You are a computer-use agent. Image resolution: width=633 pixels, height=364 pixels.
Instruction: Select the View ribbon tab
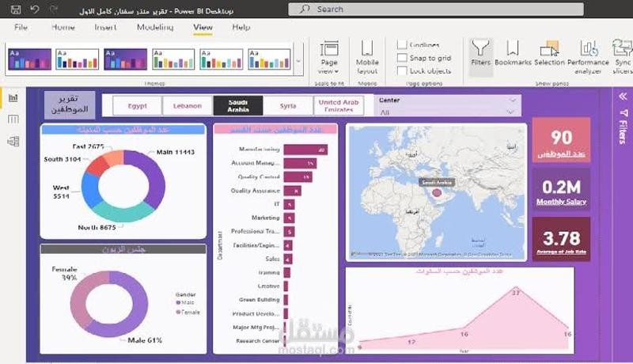coord(203,27)
